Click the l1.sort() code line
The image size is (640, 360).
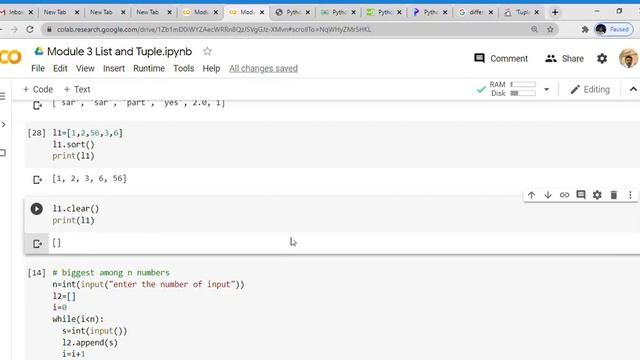pos(73,144)
